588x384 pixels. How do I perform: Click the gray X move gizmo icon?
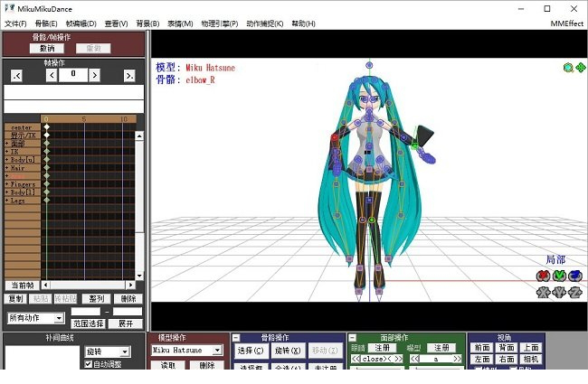click(x=543, y=292)
